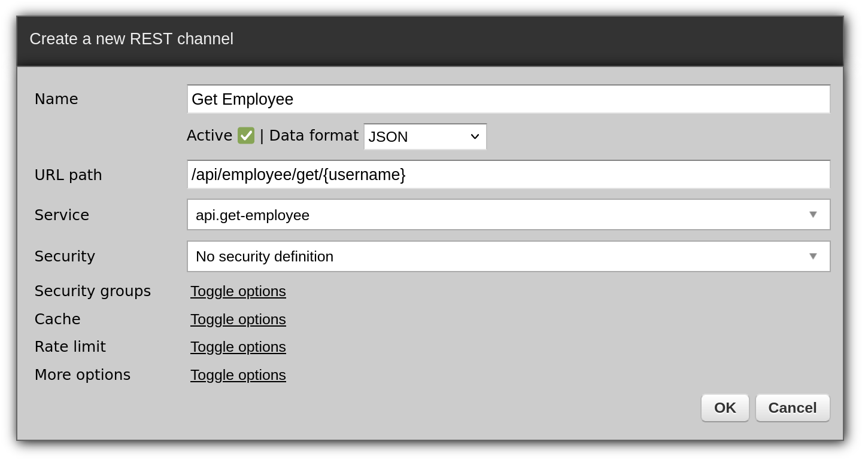Click the Service field's dropdown arrow

pos(812,215)
